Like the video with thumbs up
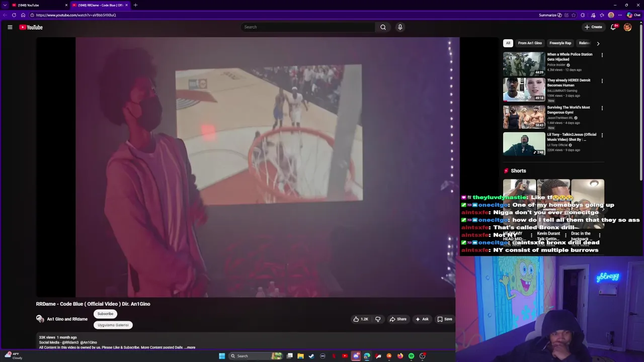Viewport: 644px width, 362px height. [360, 319]
